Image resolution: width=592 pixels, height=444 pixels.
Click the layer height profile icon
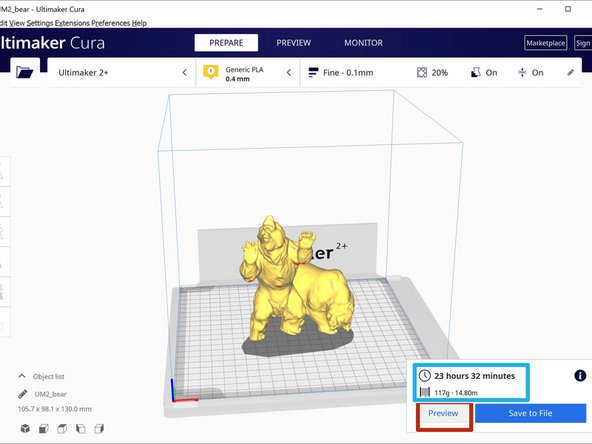pos(313,72)
